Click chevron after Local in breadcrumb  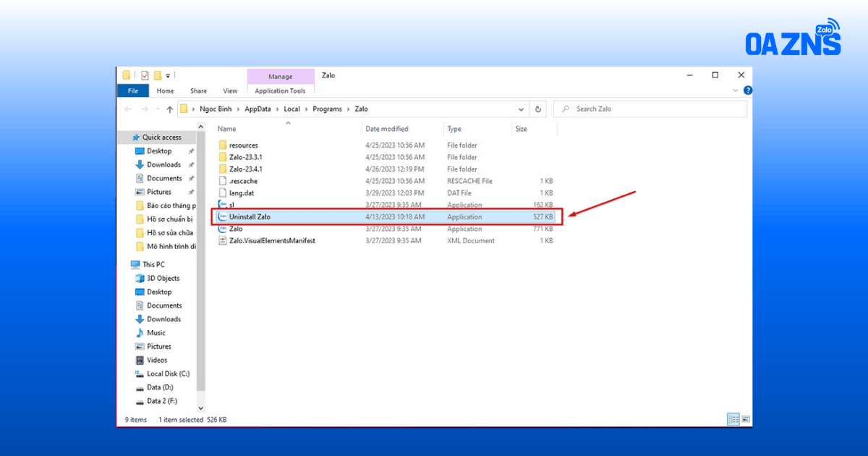[306, 109]
